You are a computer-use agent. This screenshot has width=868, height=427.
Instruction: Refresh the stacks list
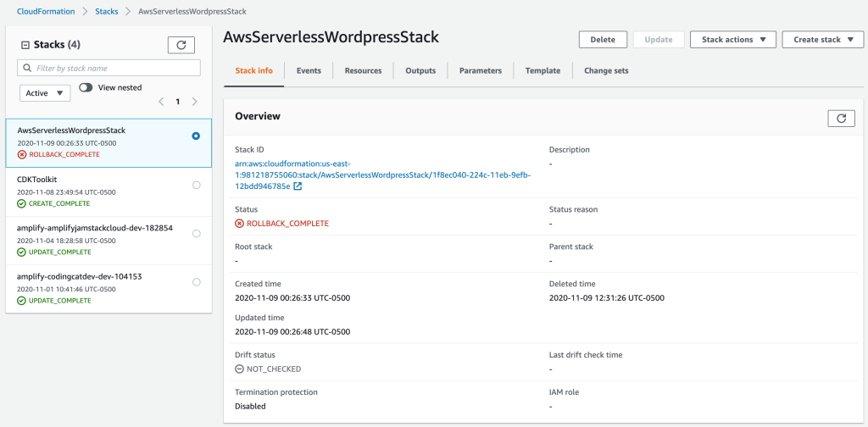click(181, 45)
